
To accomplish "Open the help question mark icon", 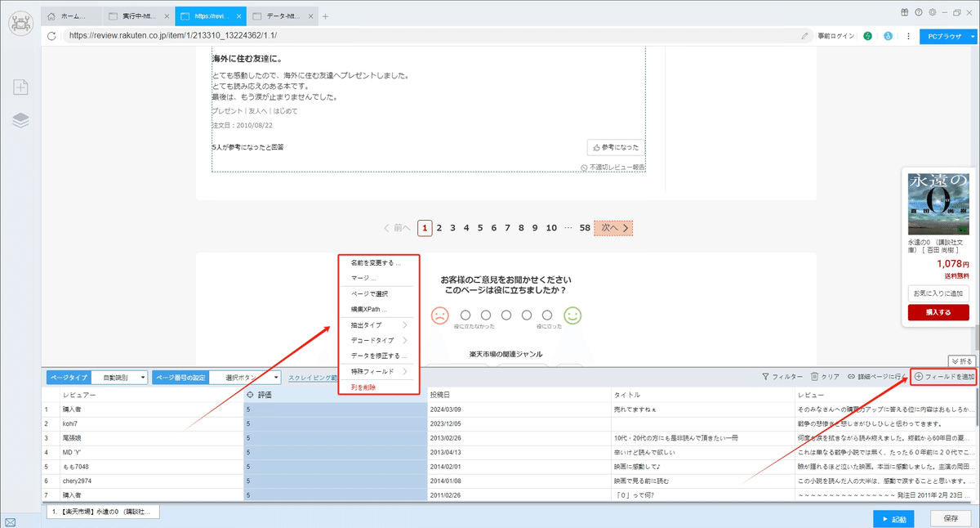I will point(919,12).
